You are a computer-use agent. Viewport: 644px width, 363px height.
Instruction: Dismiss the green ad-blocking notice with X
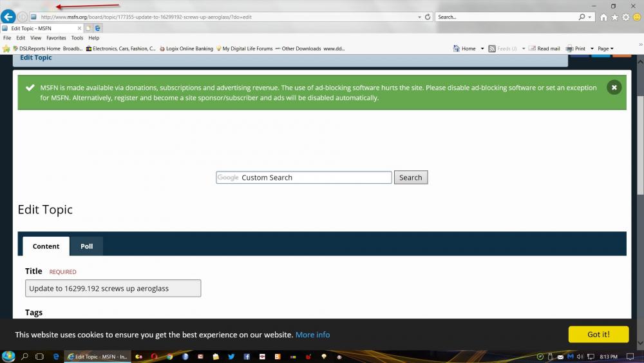(614, 87)
